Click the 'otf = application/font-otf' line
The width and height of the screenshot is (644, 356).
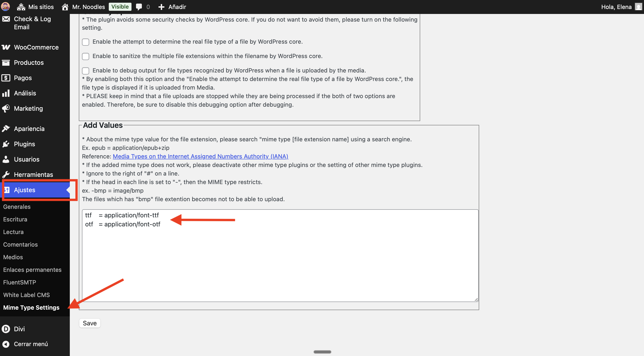click(123, 224)
